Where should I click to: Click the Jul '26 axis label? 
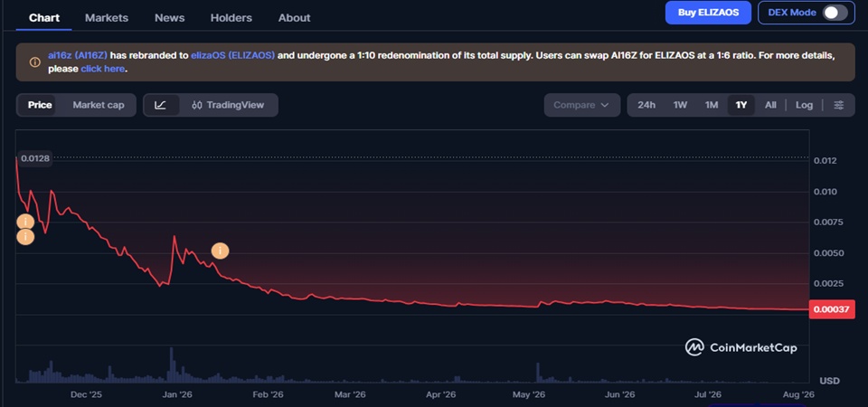[x=707, y=395]
